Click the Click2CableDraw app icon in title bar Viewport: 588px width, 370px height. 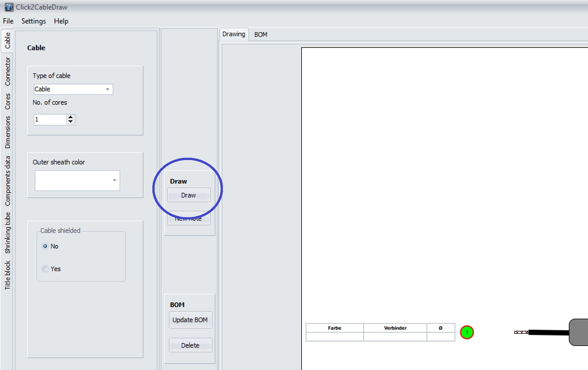coord(9,7)
